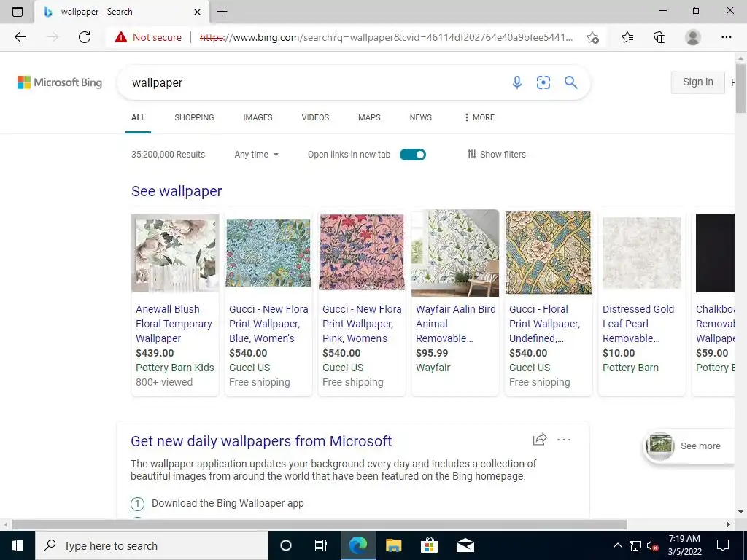The width and height of the screenshot is (747, 560).
Task: Refresh the Bing search page
Action: coord(85,37)
